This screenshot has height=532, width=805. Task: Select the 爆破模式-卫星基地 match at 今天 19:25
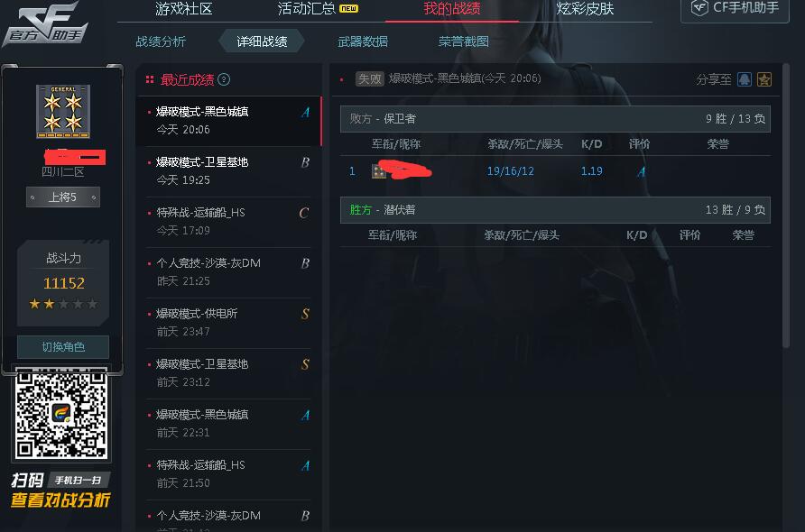[229, 171]
